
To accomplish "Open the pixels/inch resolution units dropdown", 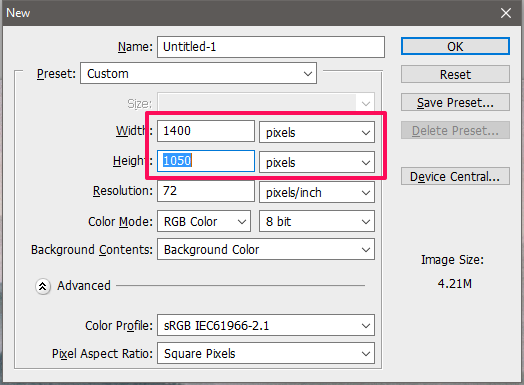I will (317, 192).
